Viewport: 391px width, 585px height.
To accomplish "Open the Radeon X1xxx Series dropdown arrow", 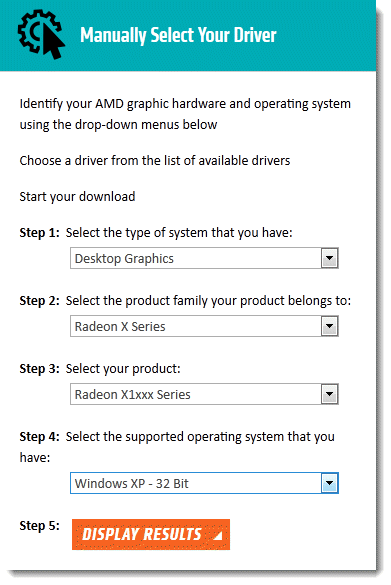I will pyautogui.click(x=329, y=394).
